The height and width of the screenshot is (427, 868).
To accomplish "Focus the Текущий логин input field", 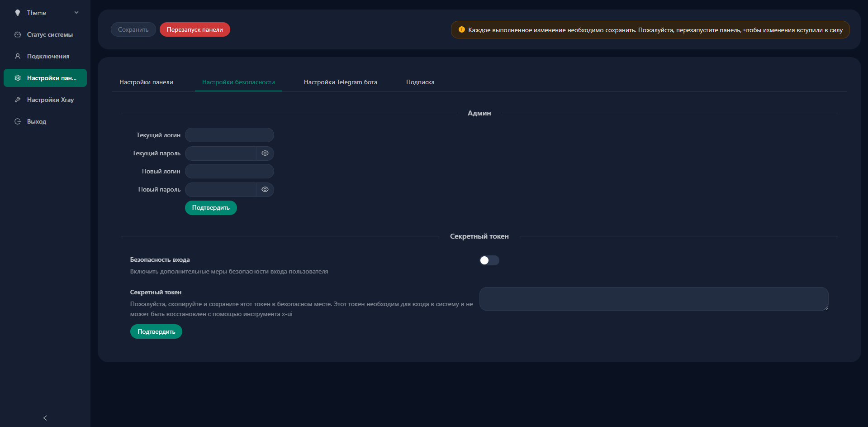I will click(x=229, y=135).
